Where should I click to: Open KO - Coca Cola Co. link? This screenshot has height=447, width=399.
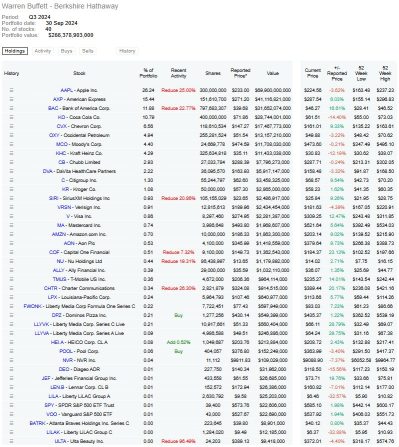click(x=79, y=117)
